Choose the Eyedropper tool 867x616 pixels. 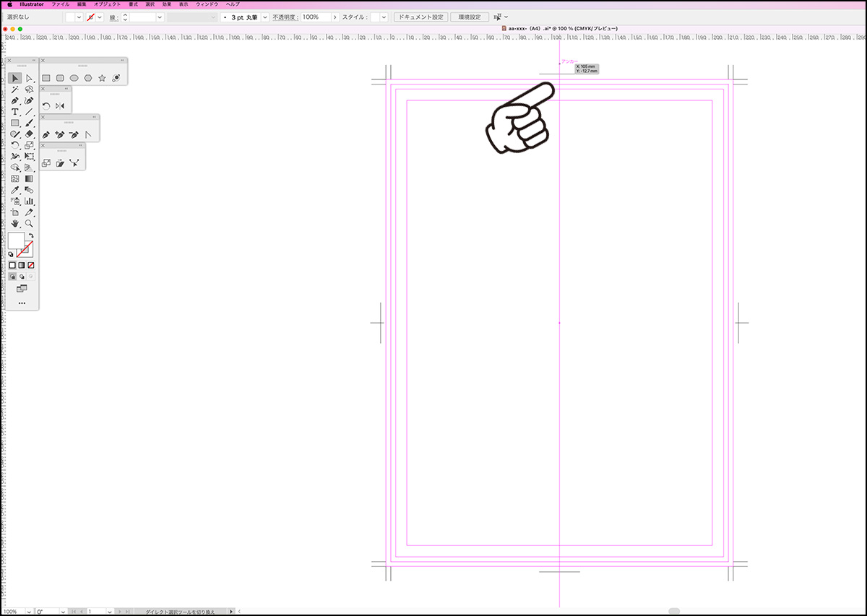click(15, 190)
